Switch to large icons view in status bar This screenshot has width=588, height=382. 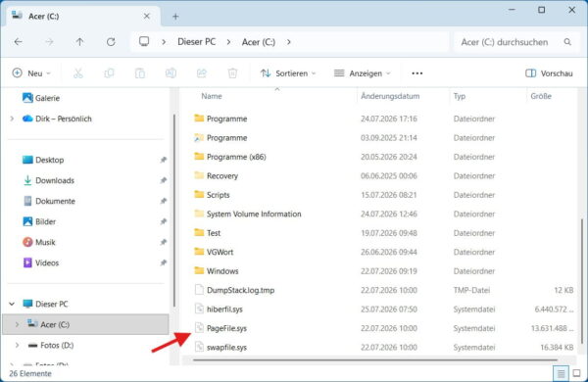(x=577, y=373)
